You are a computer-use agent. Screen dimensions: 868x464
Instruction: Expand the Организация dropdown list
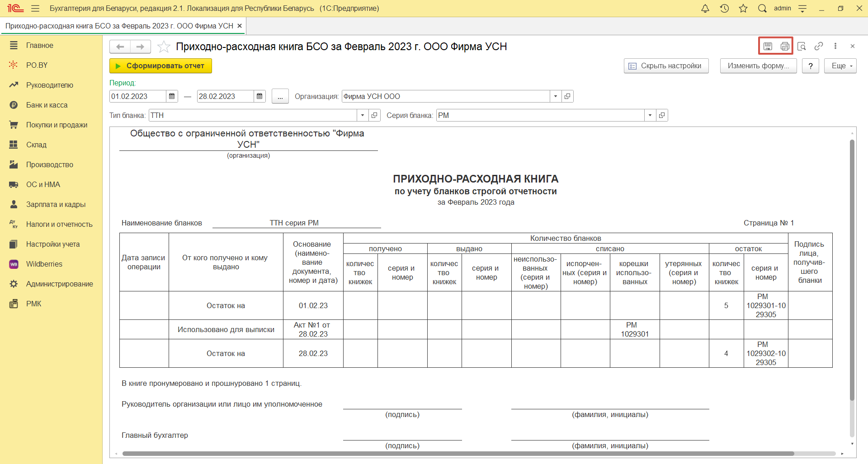click(x=556, y=96)
